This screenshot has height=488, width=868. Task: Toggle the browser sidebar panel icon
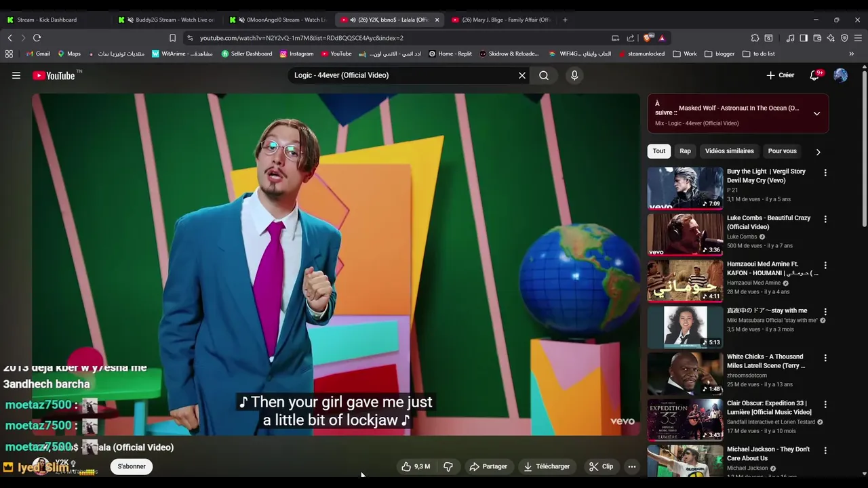click(804, 38)
